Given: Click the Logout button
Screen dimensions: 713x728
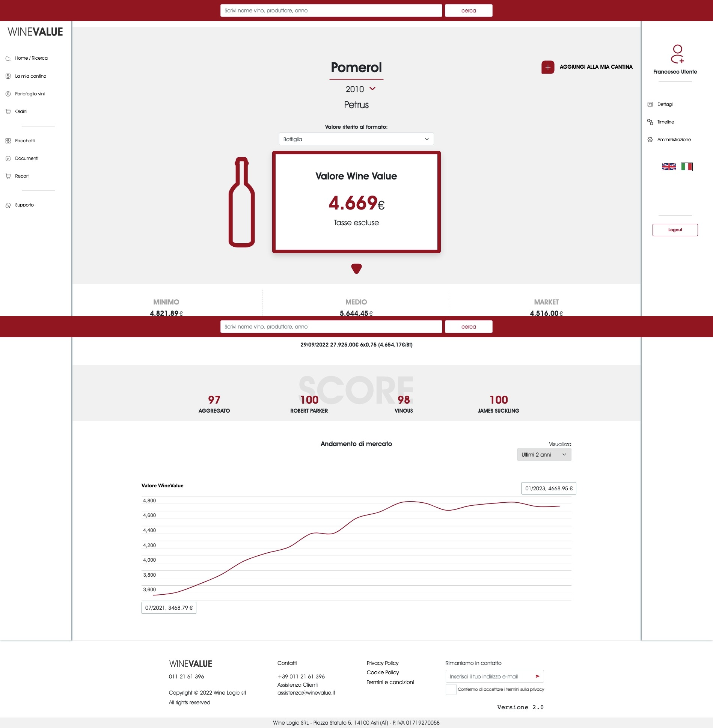Looking at the screenshot, I should (675, 230).
